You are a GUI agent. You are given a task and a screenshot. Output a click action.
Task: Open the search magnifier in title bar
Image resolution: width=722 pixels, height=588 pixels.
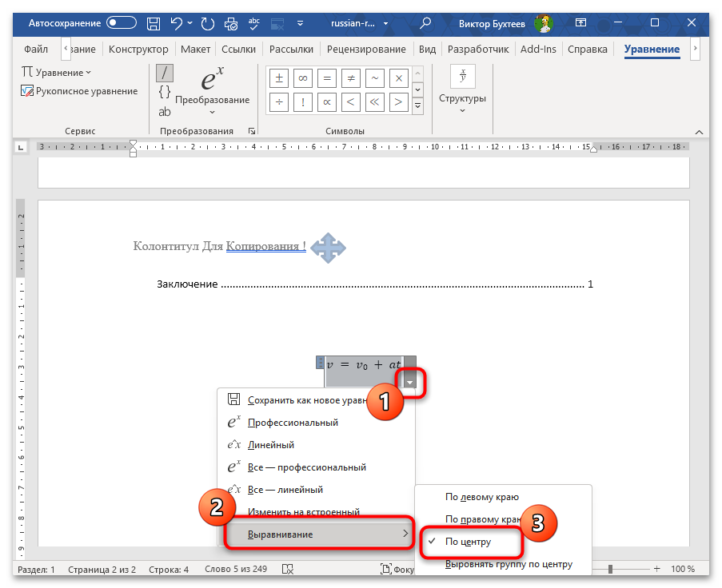coord(425,23)
